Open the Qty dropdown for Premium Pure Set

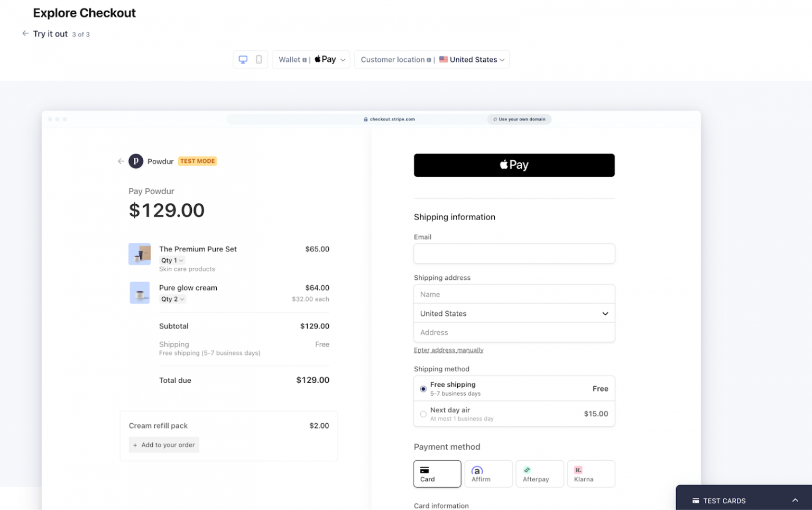pyautogui.click(x=172, y=260)
